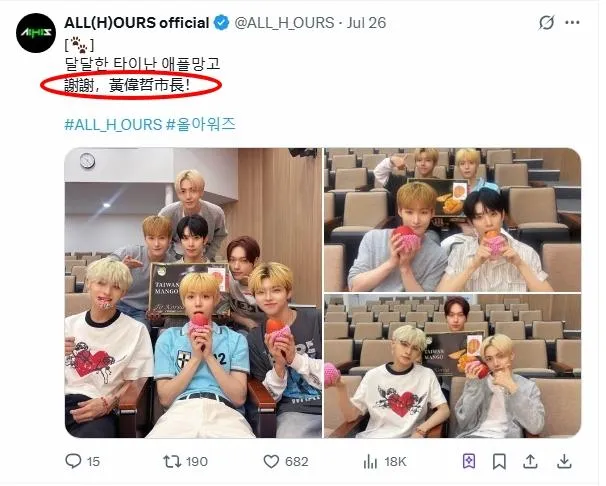Image resolution: width=606 pixels, height=486 pixels.
Task: Click the blue verified badge
Action: (221, 23)
